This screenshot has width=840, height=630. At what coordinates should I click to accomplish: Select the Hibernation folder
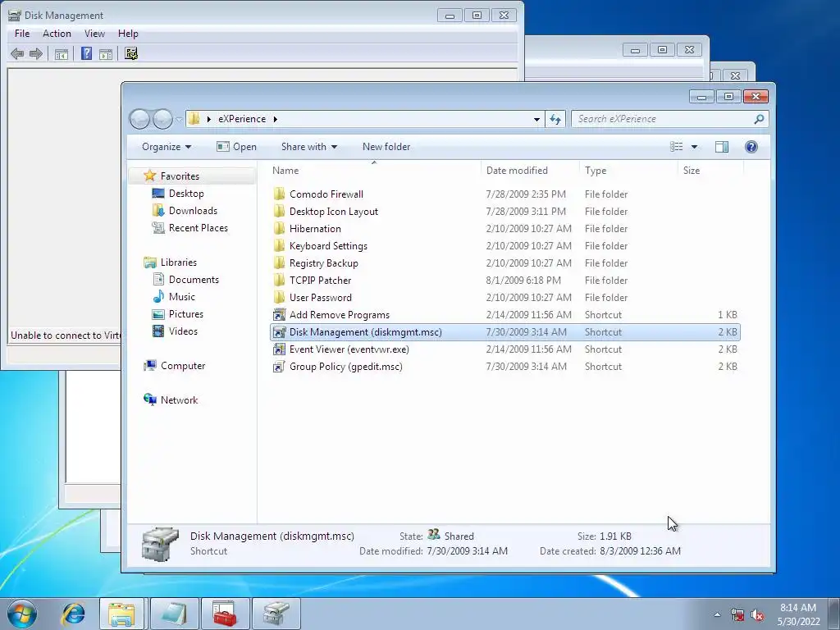(315, 229)
